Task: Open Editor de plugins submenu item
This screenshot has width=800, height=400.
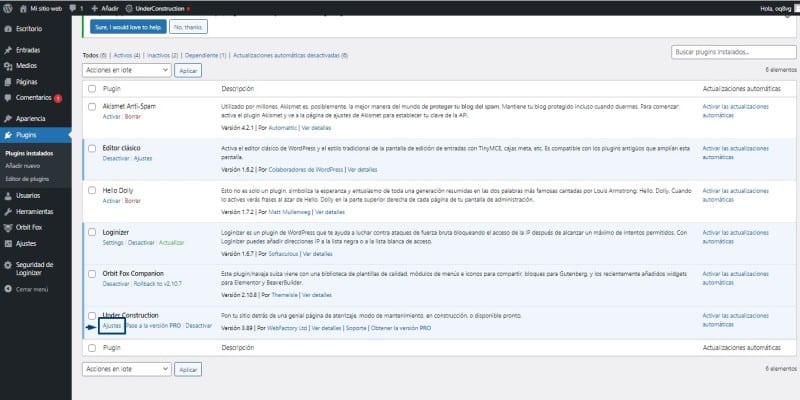Action: pyautogui.click(x=27, y=179)
